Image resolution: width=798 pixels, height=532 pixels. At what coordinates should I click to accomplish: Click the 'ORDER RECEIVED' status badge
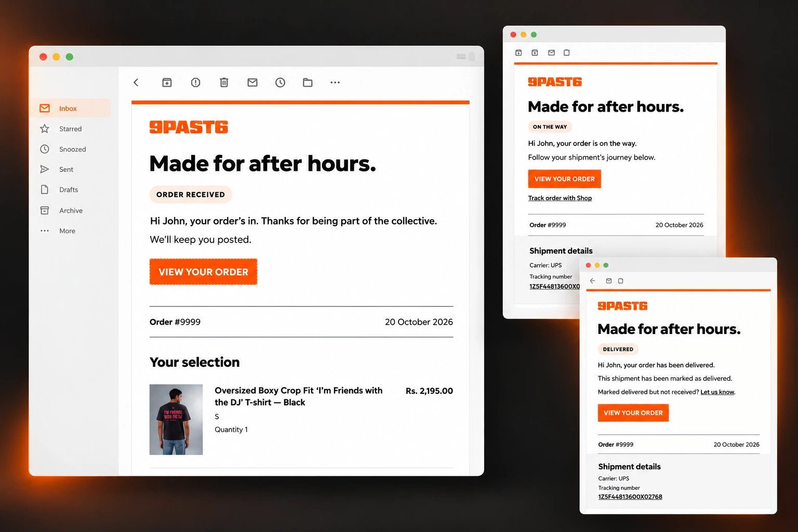191,194
